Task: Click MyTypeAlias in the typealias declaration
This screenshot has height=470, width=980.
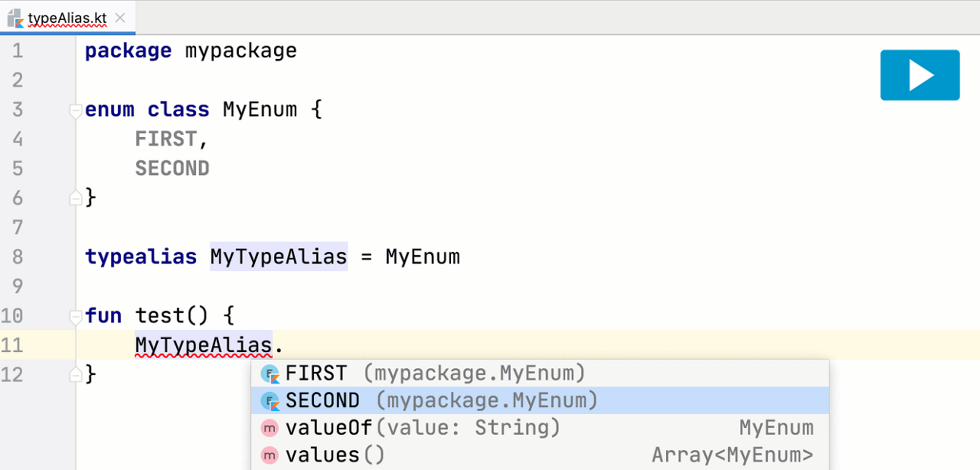Action: pyautogui.click(x=279, y=256)
